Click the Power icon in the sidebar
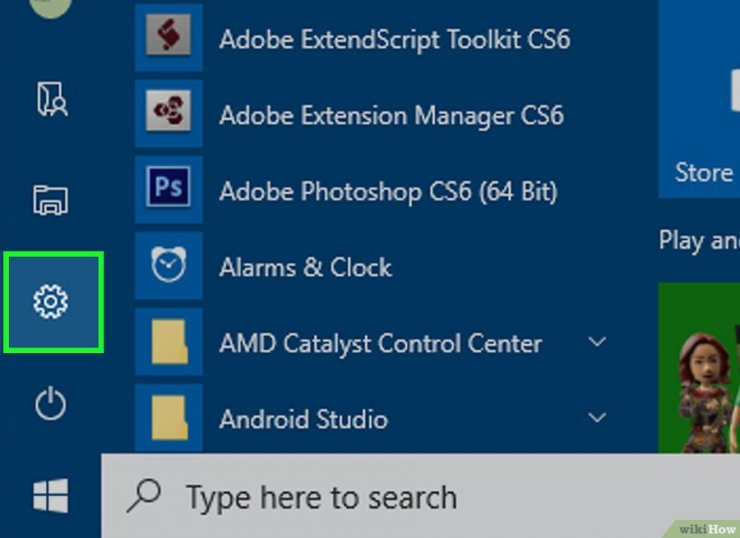The height and width of the screenshot is (538, 740). click(50, 405)
